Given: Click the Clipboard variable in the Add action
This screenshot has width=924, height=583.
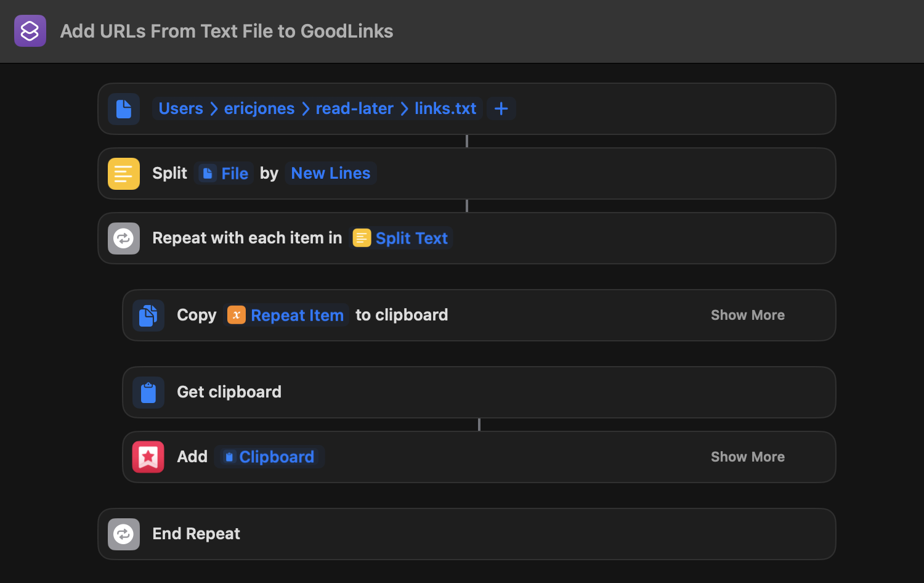Looking at the screenshot, I should [269, 457].
